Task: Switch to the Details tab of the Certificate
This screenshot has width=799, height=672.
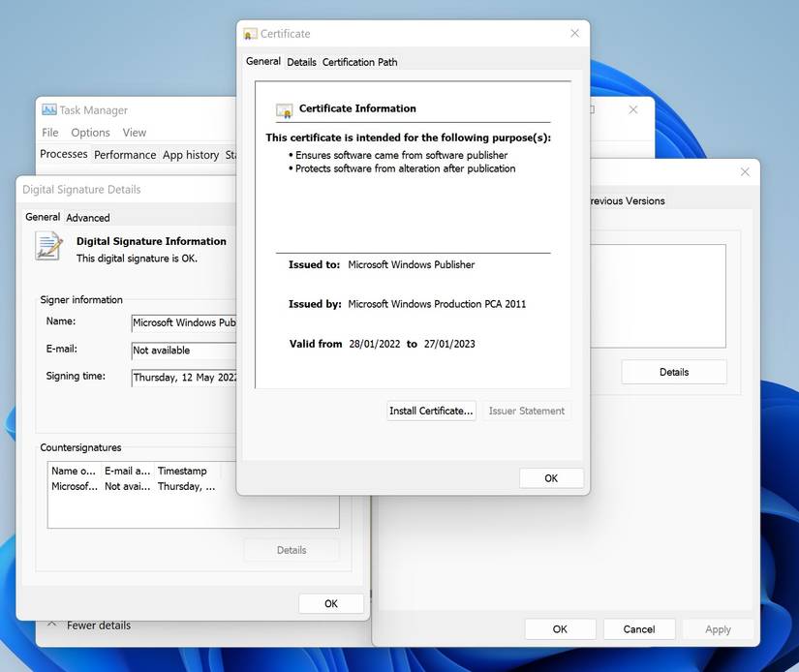Action: [301, 61]
